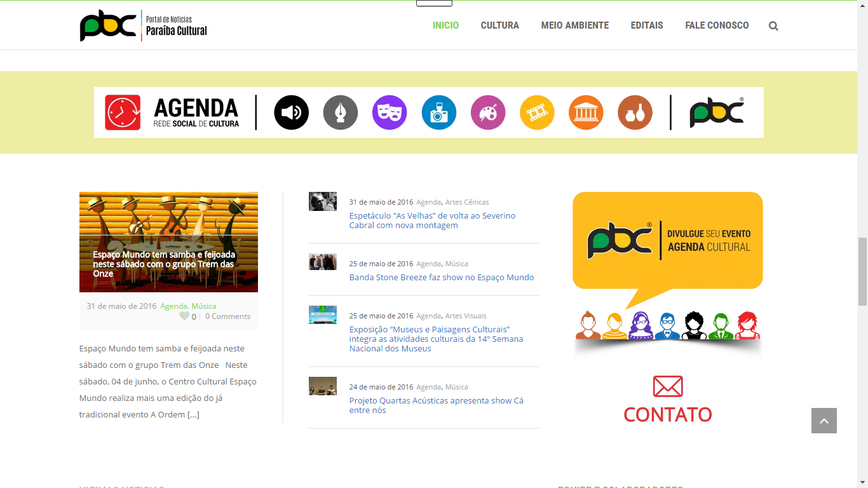This screenshot has height=488, width=868.
Task: Select the black speaker music icon
Action: pyautogui.click(x=292, y=112)
